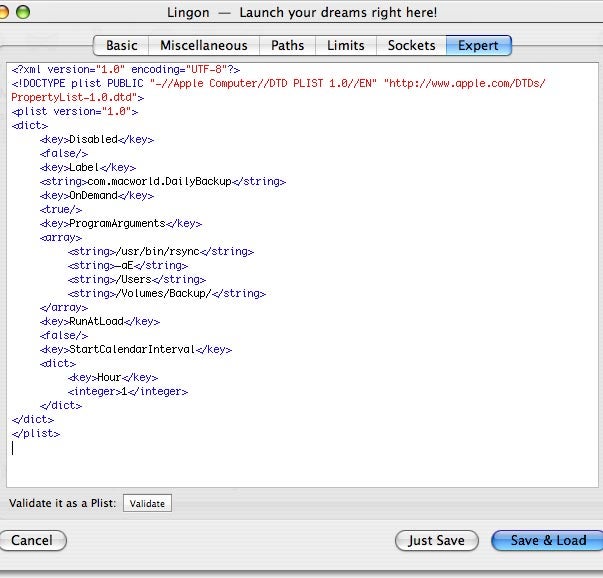The image size is (603, 578).
Task: Select the Paths tab
Action: (x=287, y=45)
